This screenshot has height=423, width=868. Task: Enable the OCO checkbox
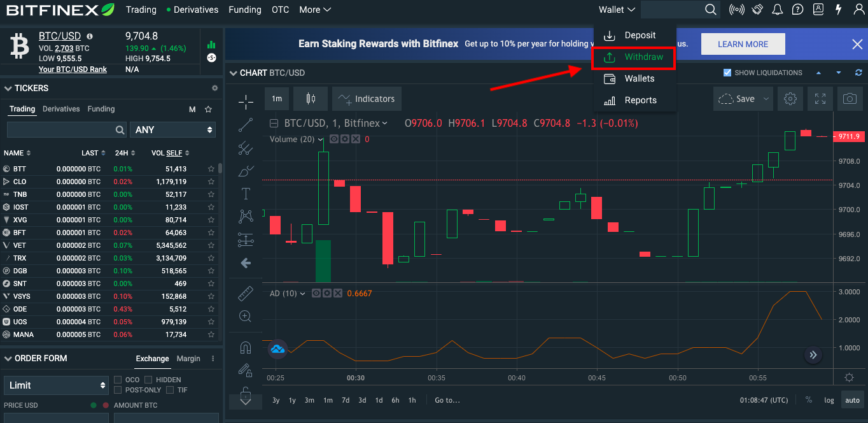[x=118, y=380]
